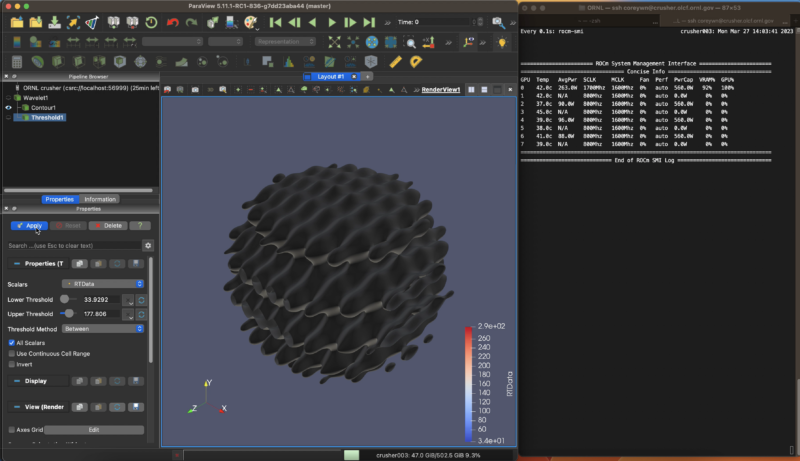800x461 pixels.
Task: Click the Reset Camera icon
Action: (x=333, y=42)
